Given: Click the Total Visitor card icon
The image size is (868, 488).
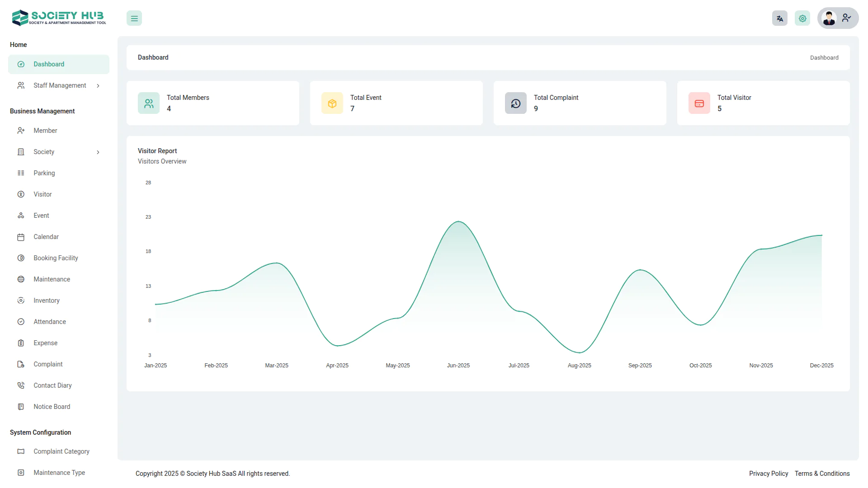Looking at the screenshot, I should [699, 103].
